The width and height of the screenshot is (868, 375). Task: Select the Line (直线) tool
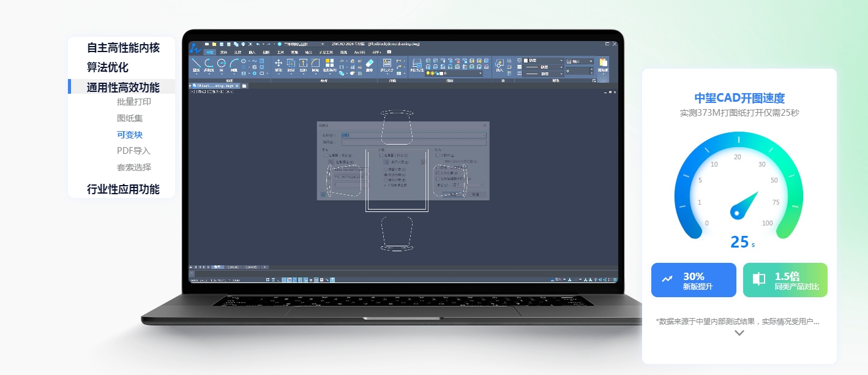196,66
